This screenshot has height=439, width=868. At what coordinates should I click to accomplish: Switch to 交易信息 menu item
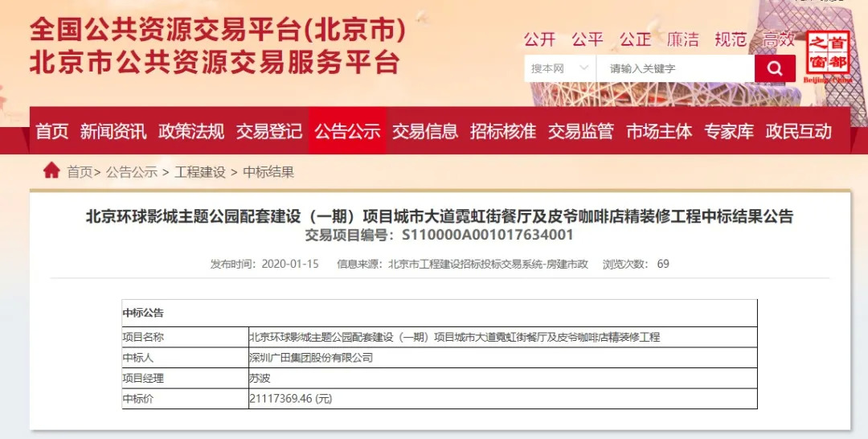pos(425,131)
